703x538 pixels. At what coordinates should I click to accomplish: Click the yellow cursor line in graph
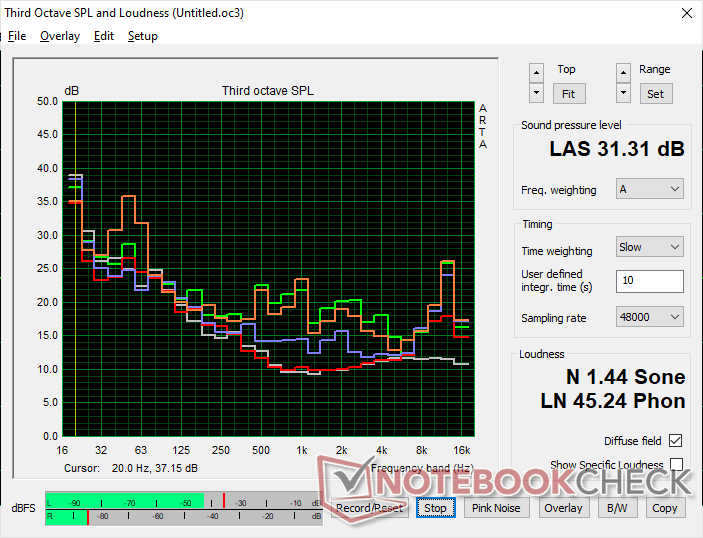75,269
